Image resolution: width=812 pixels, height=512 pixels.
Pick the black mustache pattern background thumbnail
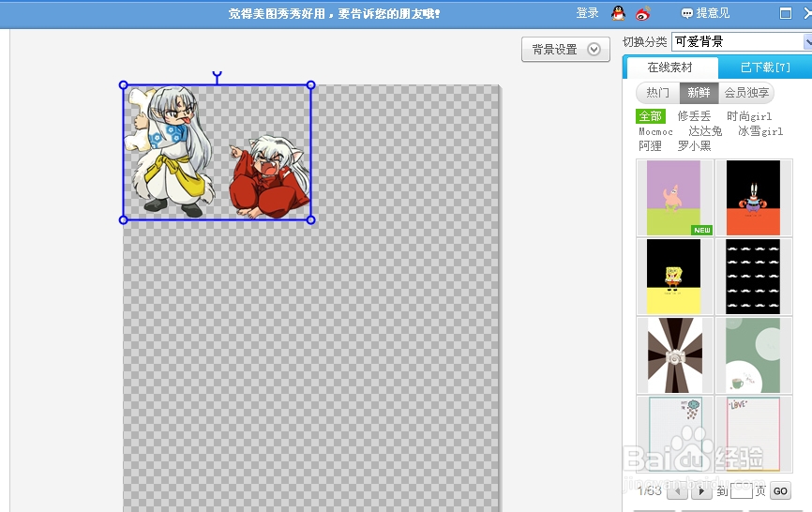pyautogui.click(x=754, y=277)
